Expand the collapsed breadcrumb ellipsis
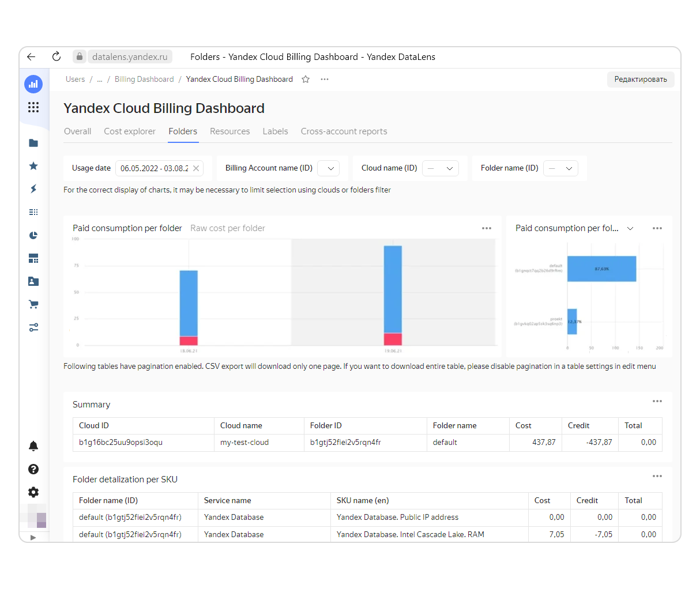Image resolution: width=700 pixels, height=589 pixels. [100, 80]
